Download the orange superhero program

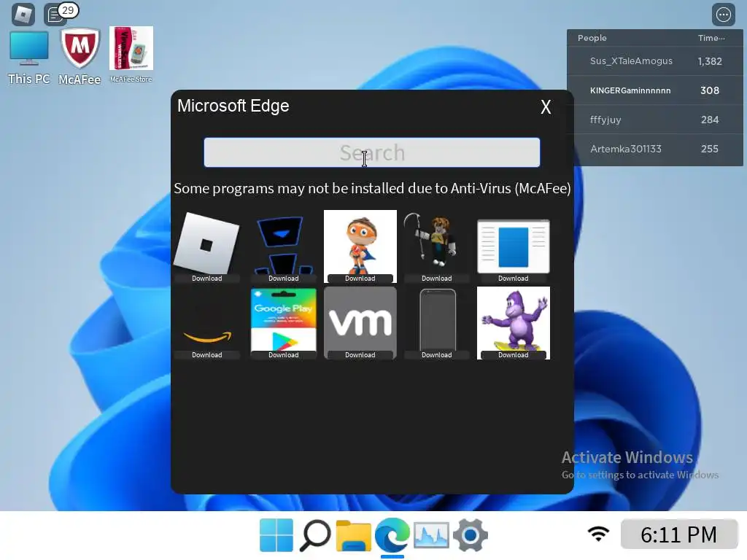click(x=360, y=279)
